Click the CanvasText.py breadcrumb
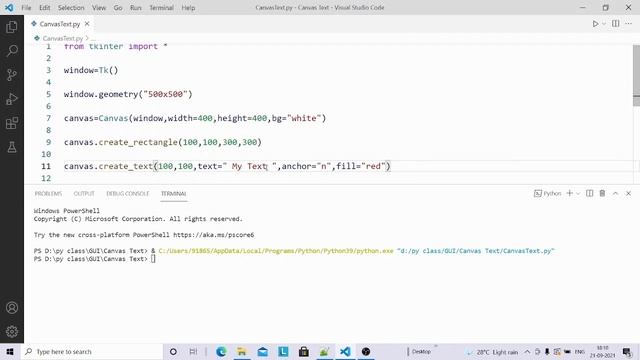Screen dimensions: 640x360 [x=62, y=38]
